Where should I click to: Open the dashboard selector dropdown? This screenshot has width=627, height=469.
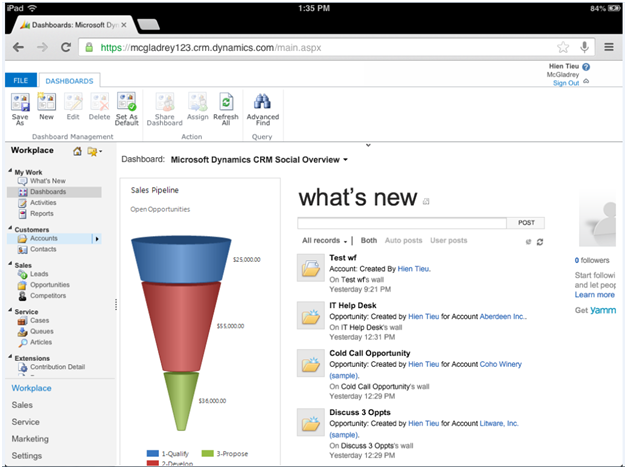point(345,160)
